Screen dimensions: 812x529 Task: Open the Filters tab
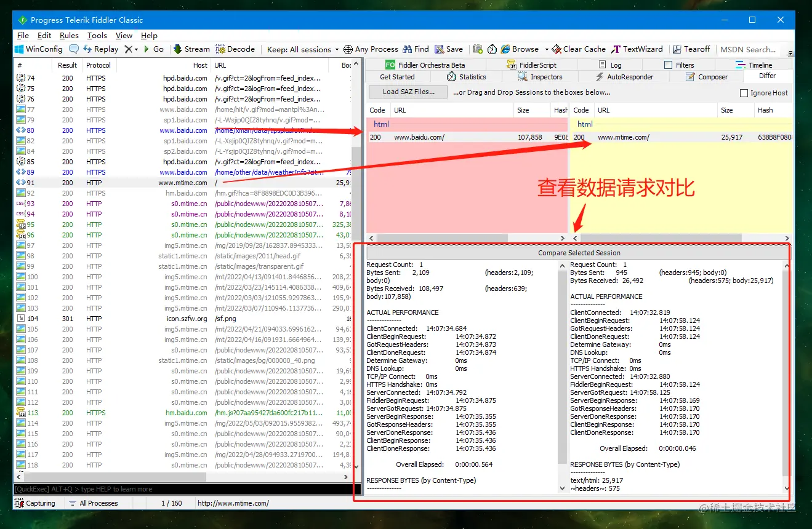(679, 65)
